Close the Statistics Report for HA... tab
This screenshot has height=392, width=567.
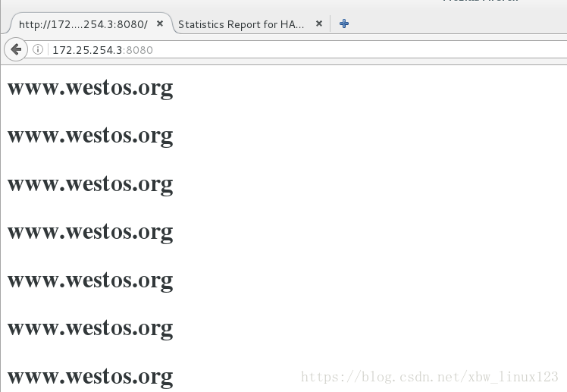click(318, 24)
